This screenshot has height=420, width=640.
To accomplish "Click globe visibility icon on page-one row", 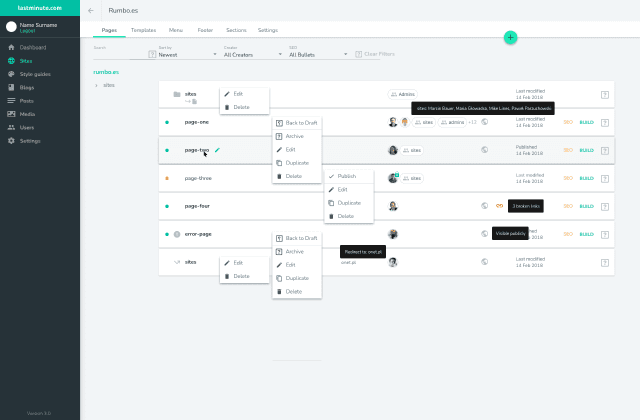I will [x=484, y=122].
